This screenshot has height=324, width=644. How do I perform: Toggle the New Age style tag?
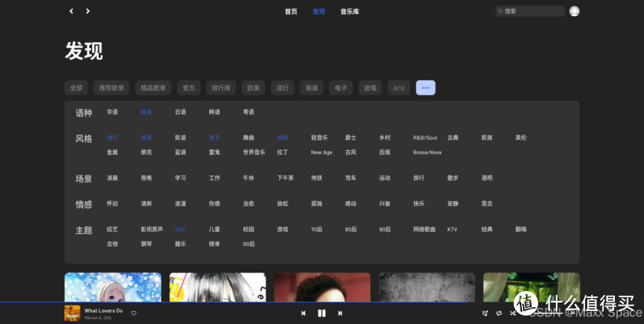pyautogui.click(x=321, y=152)
